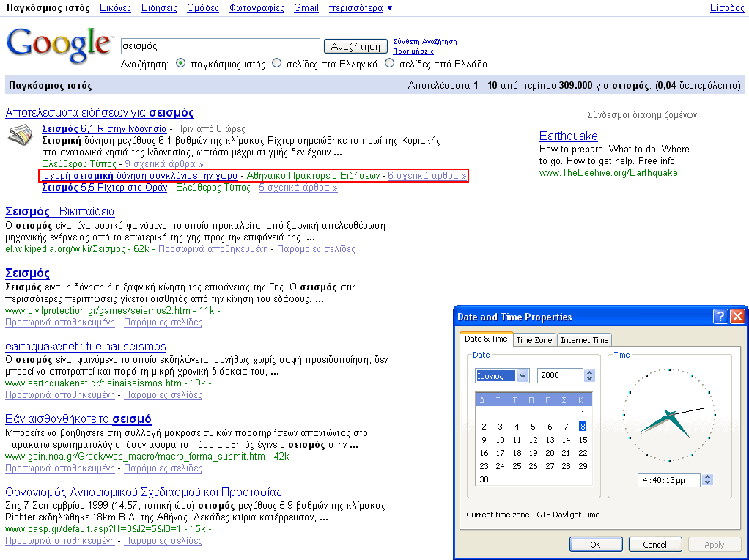Viewport: 749px width, 560px height.
Task: Select the σελίδες από Ελλάδα radio button
Action: (390, 63)
